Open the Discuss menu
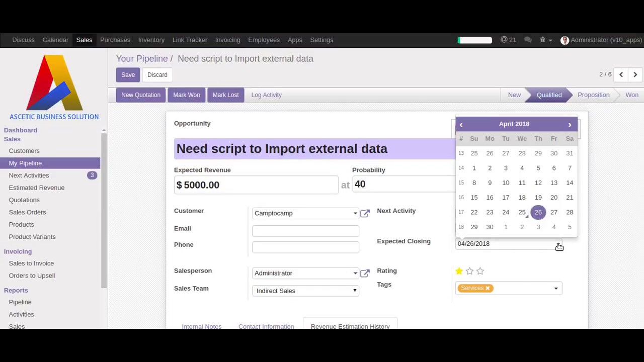 (23, 40)
